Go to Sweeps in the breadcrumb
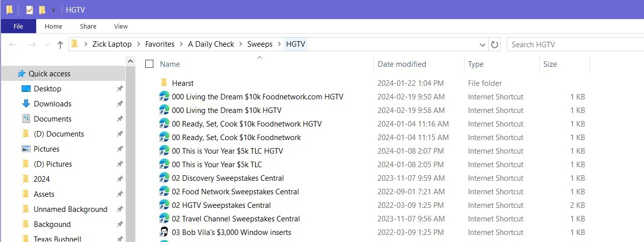 point(260,44)
